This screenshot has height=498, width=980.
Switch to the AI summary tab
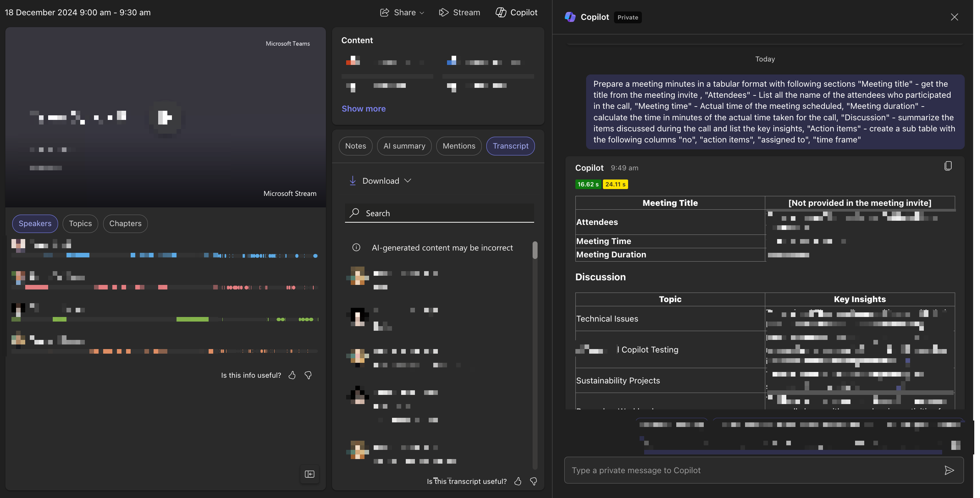click(404, 146)
